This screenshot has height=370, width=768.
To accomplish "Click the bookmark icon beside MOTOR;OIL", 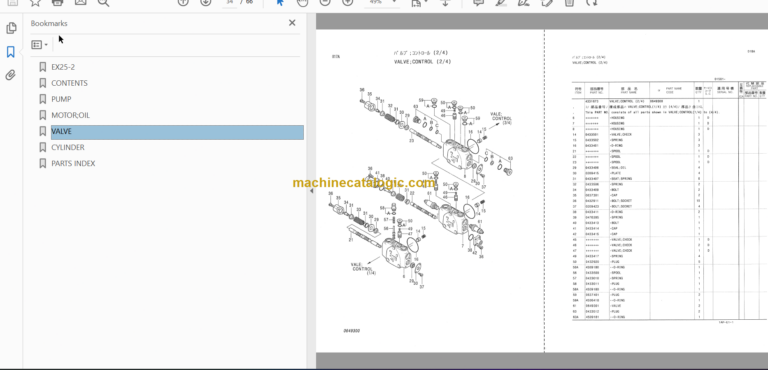I will tap(43, 115).
